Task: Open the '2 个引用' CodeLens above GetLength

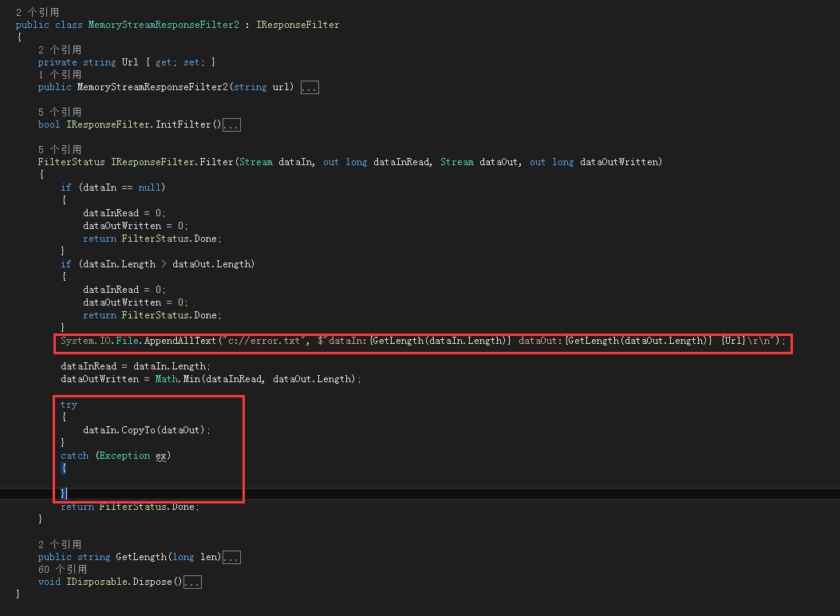Action: point(60,544)
